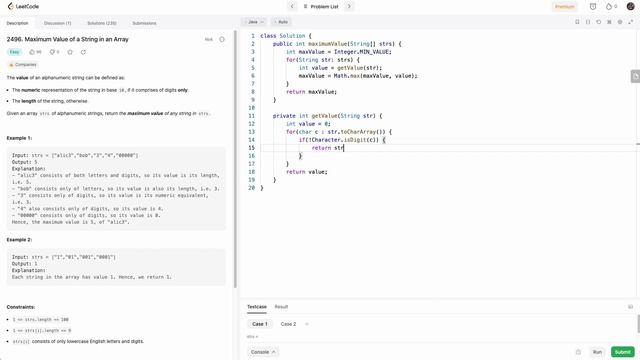Click line number 11 in gutter

(251, 116)
